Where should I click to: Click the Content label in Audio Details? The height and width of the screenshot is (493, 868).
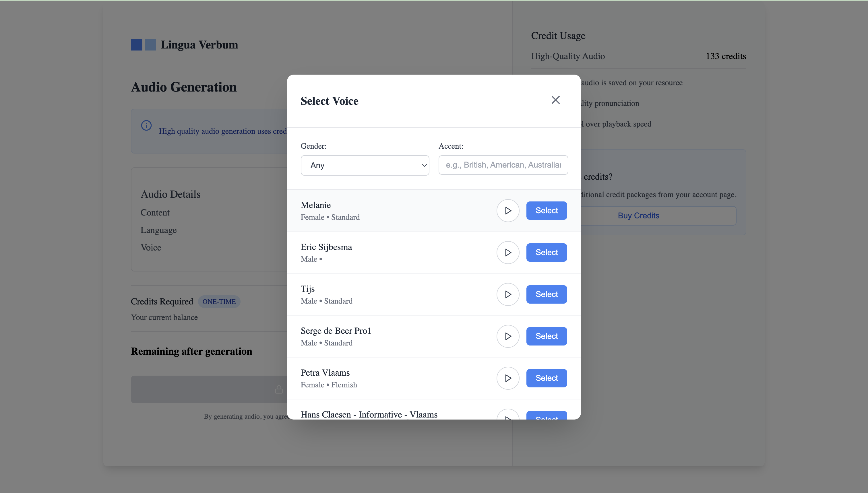click(155, 213)
